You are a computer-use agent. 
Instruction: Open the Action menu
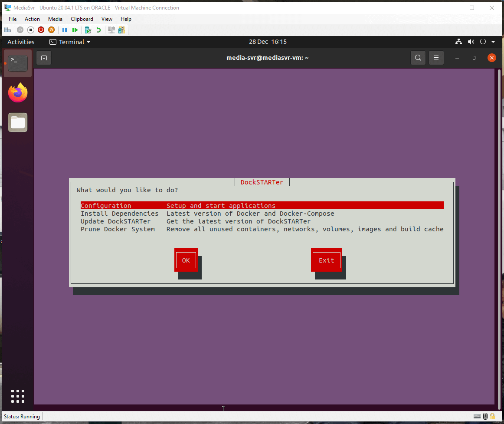(32, 19)
